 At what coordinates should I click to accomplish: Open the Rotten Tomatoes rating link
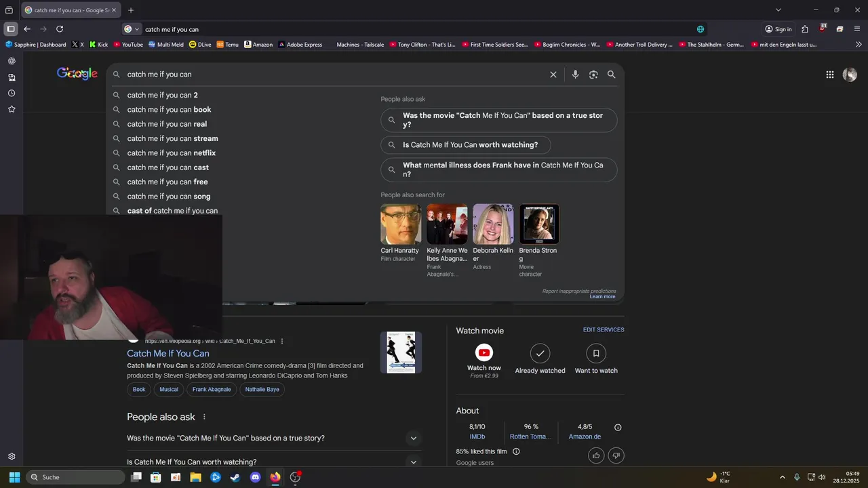pyautogui.click(x=531, y=436)
